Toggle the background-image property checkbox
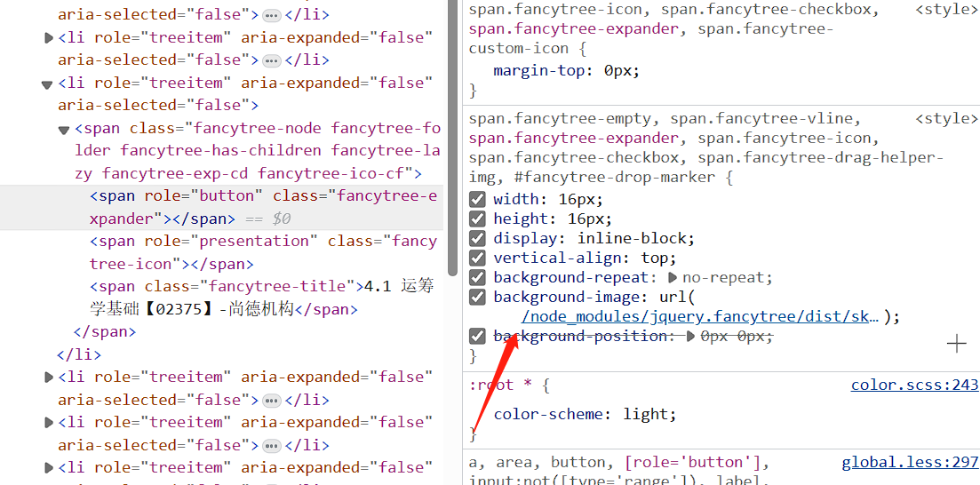This screenshot has height=485, width=980. click(x=477, y=298)
